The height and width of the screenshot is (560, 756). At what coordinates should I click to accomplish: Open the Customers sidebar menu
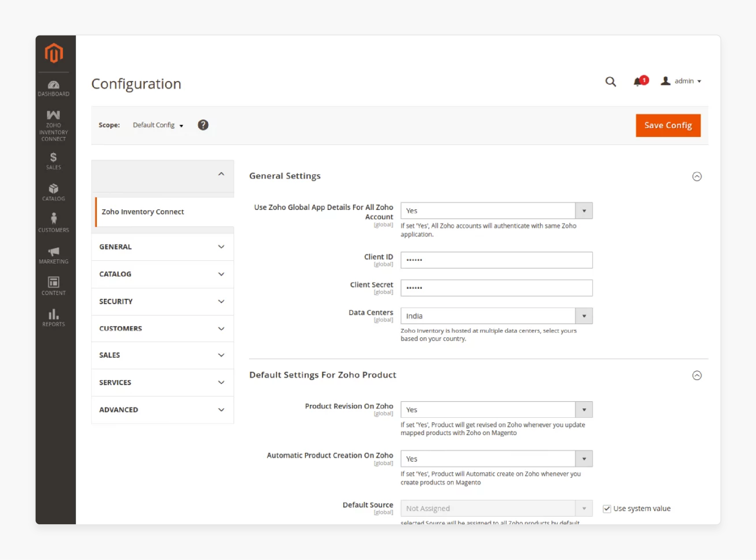(x=53, y=223)
